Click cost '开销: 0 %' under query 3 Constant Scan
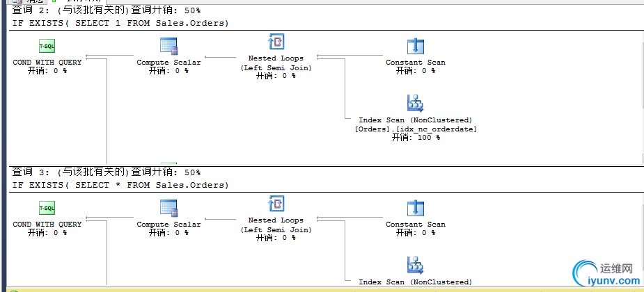Image resolution: width=644 pixels, height=292 pixels. click(416, 232)
